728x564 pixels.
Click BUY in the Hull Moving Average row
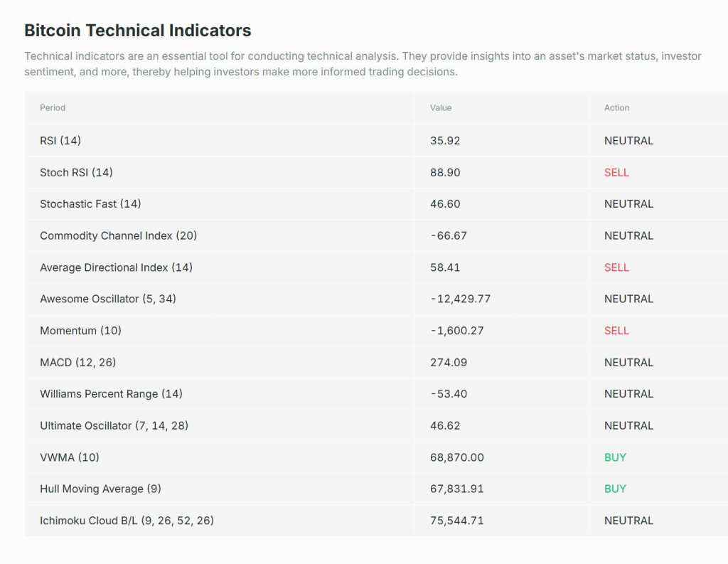615,489
